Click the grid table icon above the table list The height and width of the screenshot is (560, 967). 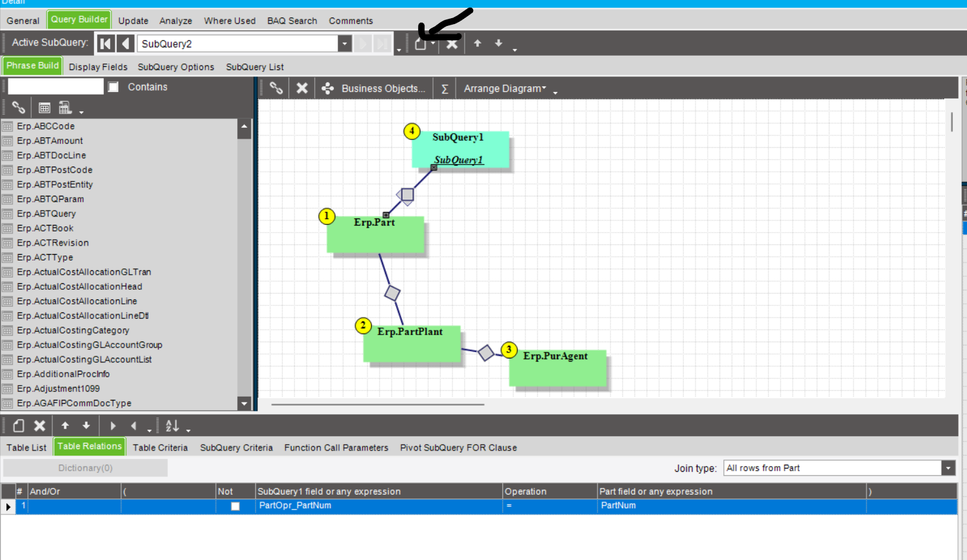coord(44,108)
